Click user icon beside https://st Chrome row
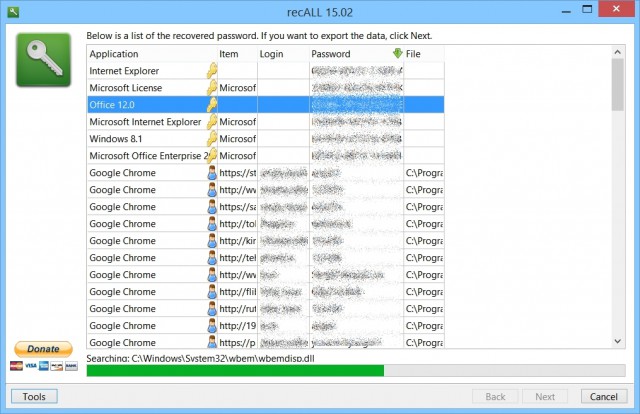This screenshot has height=414, width=640. tap(212, 173)
